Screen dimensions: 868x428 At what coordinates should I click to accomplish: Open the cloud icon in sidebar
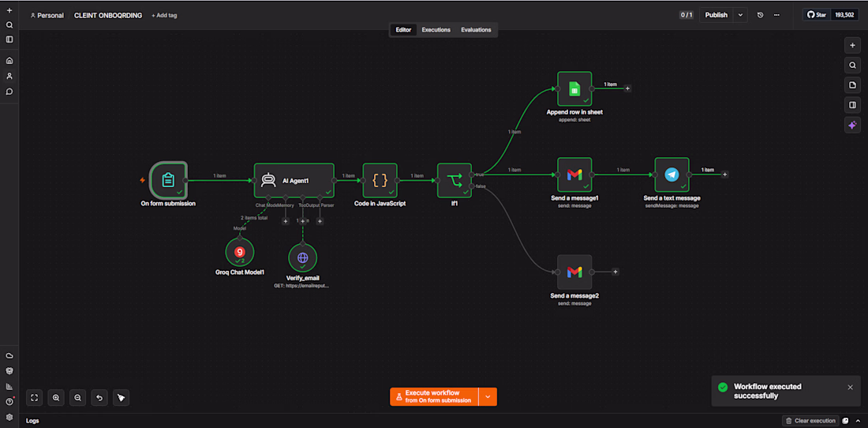point(9,355)
